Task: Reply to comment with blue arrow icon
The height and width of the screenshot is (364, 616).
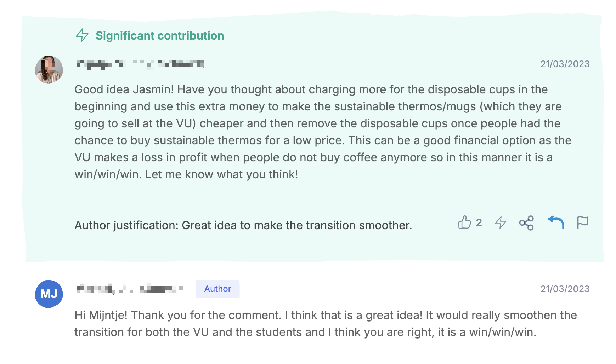Action: coord(556,222)
